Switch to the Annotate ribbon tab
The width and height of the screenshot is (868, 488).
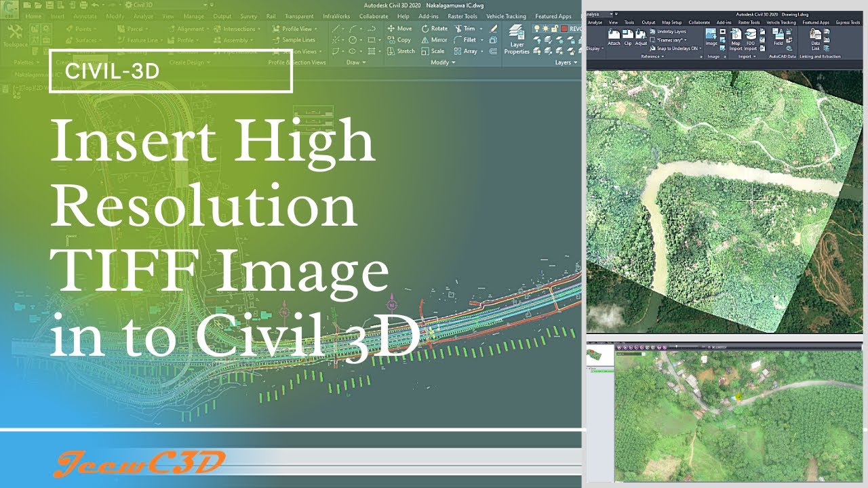[86, 16]
